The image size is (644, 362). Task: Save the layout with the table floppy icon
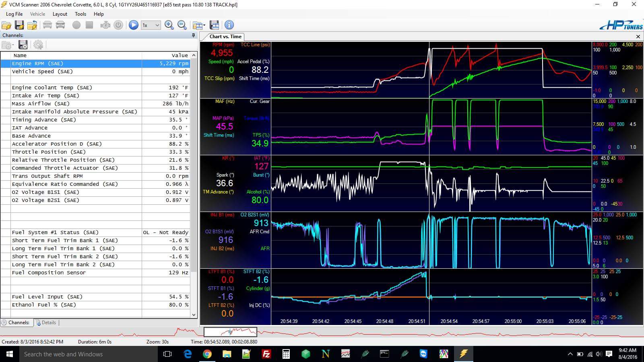214,25
